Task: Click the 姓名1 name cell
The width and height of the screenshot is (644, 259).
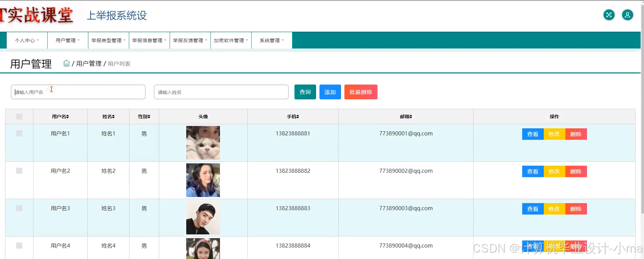Action: 108,133
